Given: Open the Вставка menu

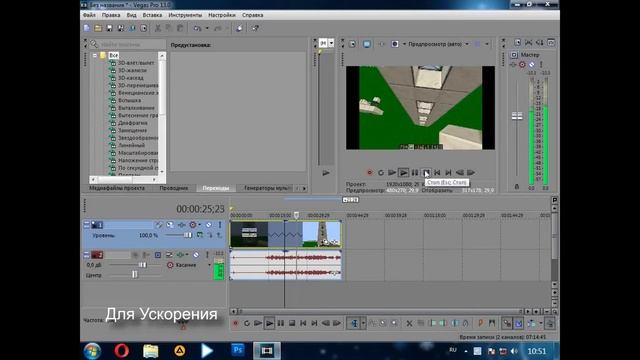Looking at the screenshot, I should (152, 15).
